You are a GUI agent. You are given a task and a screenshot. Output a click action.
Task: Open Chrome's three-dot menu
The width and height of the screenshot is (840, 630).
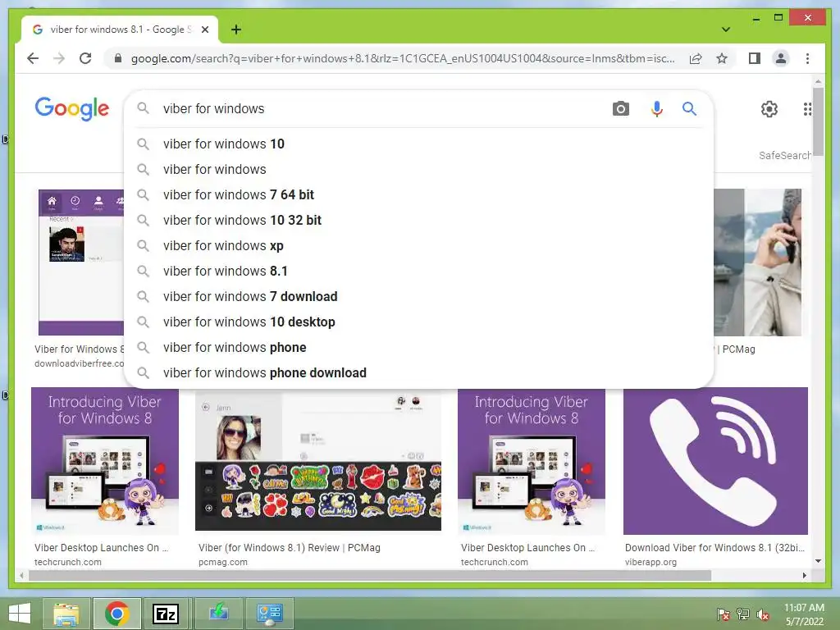click(x=807, y=58)
